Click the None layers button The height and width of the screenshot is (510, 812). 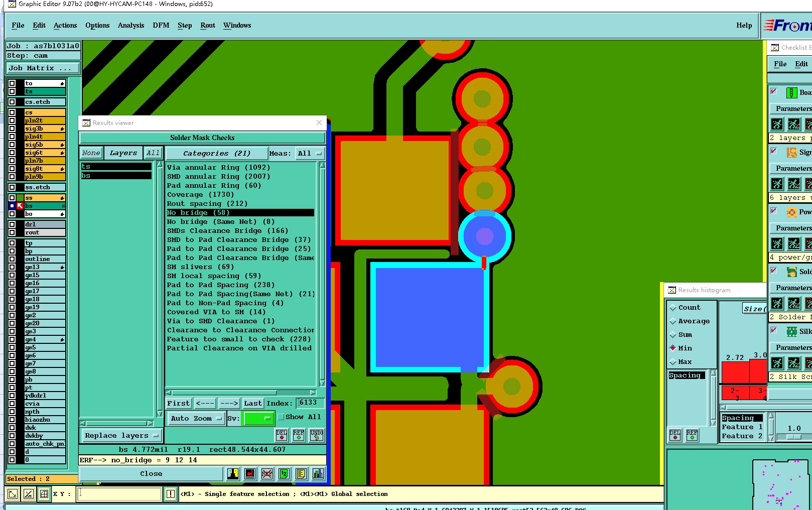coord(91,153)
